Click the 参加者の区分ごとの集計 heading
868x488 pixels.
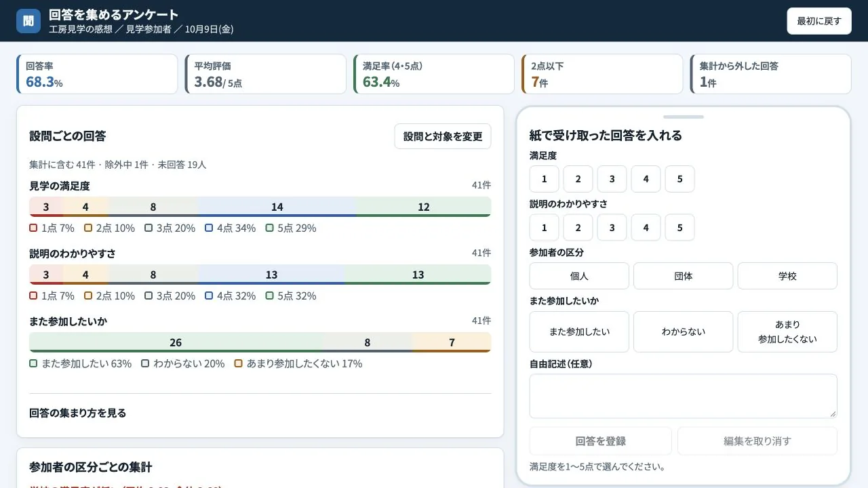tap(91, 468)
